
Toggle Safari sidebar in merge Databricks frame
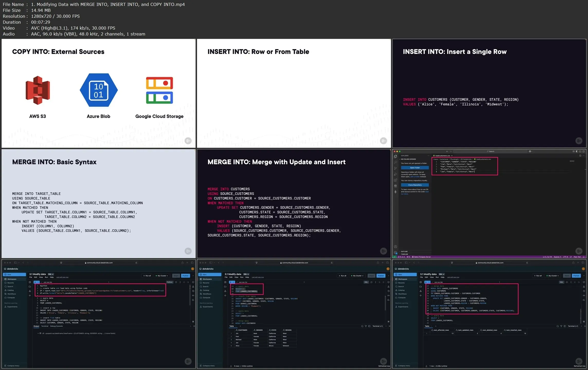point(407,263)
